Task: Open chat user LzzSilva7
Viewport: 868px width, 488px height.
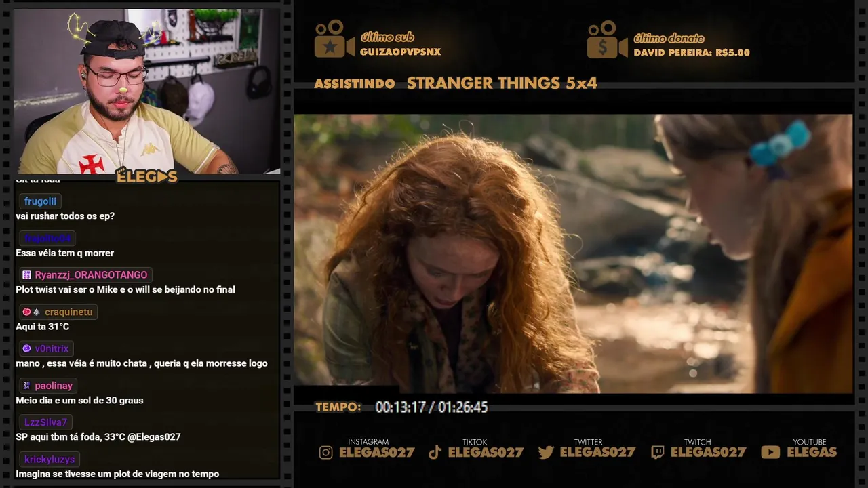Action: (x=46, y=422)
